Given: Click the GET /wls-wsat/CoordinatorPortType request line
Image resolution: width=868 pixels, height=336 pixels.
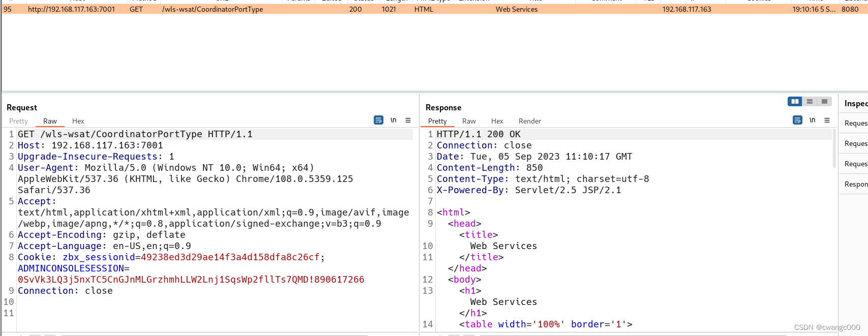Looking at the screenshot, I should pyautogui.click(x=135, y=134).
